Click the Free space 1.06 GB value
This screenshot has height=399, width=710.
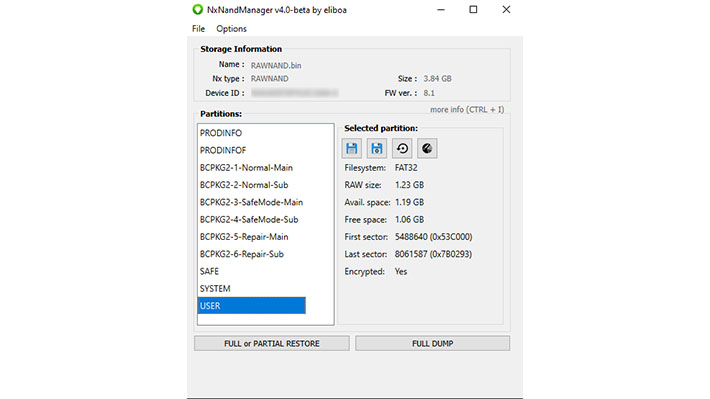(x=409, y=219)
